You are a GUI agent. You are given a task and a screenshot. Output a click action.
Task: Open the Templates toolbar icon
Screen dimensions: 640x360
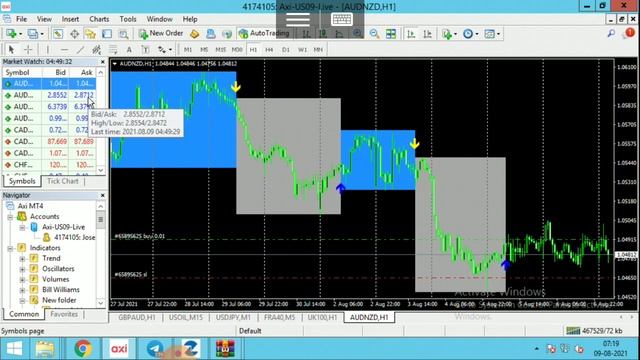pos(489,33)
